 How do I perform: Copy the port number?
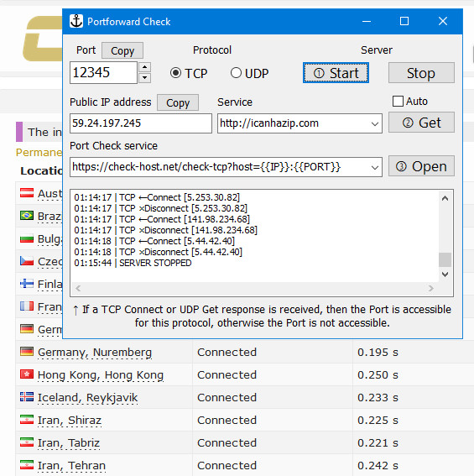(122, 50)
